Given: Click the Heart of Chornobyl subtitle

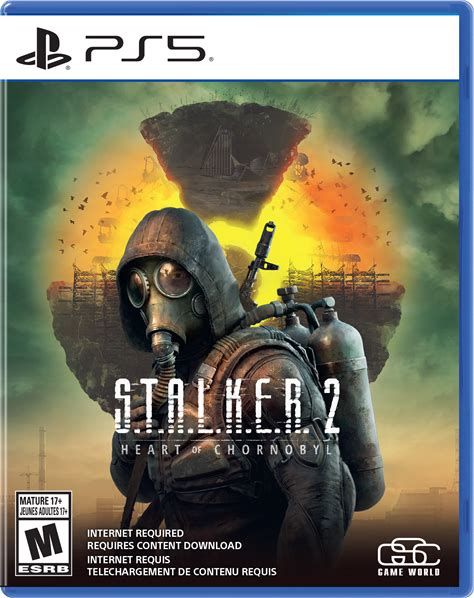Looking at the screenshot, I should [x=226, y=450].
